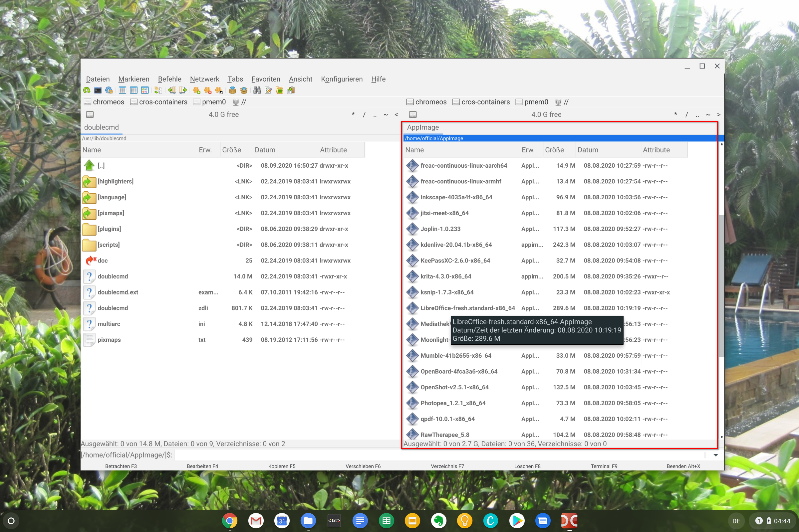Open the Favoriten menu
The height and width of the screenshot is (532, 799).
pyautogui.click(x=266, y=79)
